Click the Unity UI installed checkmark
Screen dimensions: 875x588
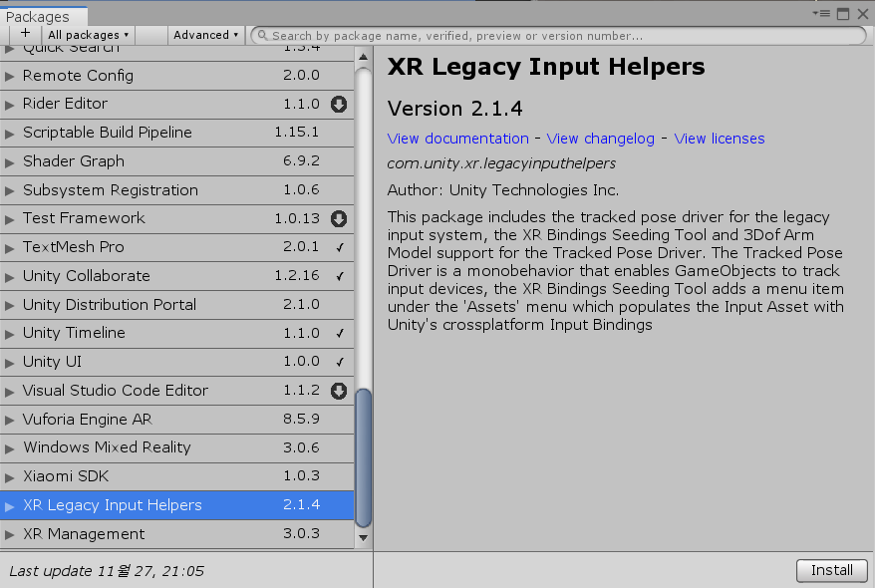click(340, 362)
